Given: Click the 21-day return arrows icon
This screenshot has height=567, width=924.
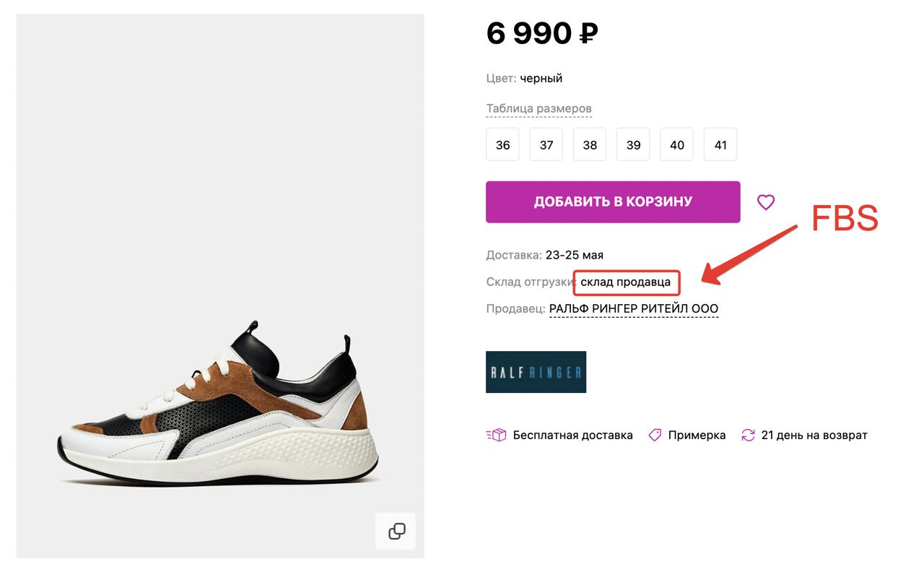Looking at the screenshot, I should point(748,435).
